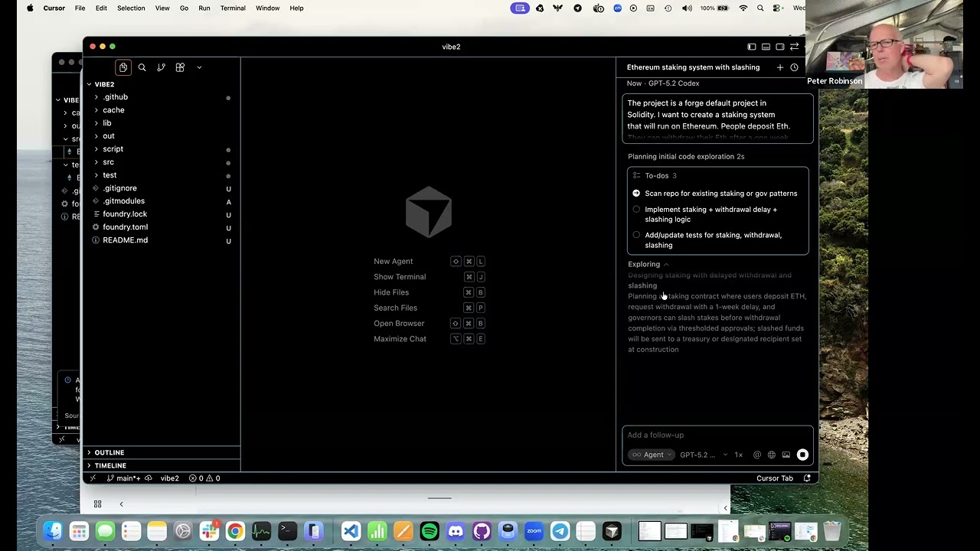The height and width of the screenshot is (551, 980).
Task: Open the Run menu
Action: 204,8
